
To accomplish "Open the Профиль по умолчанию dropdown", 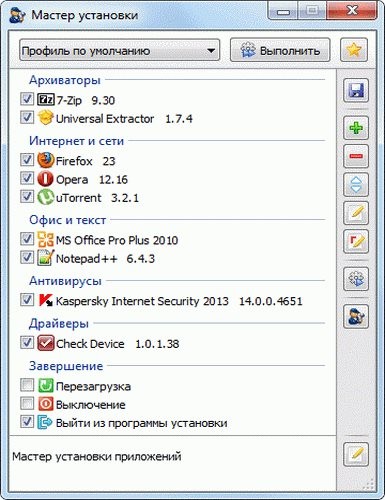I will (120, 50).
